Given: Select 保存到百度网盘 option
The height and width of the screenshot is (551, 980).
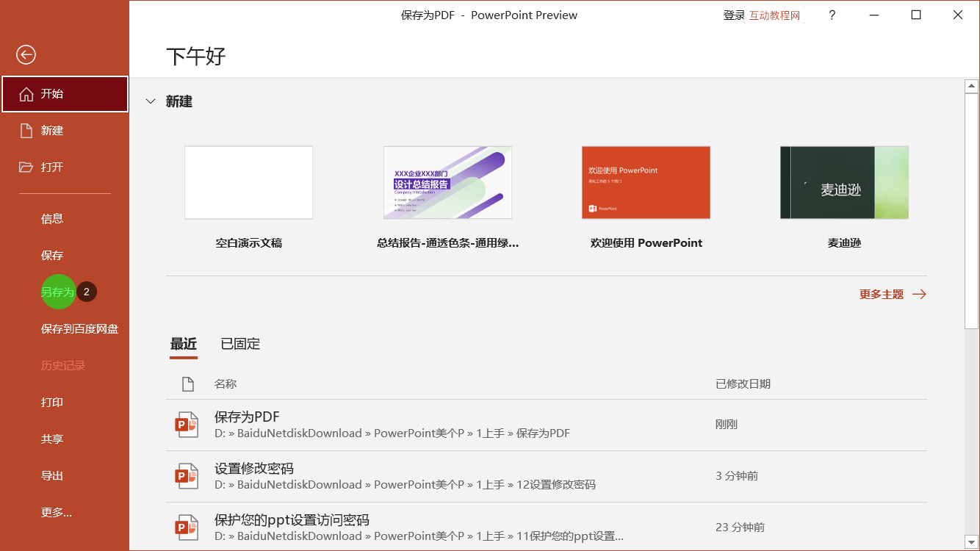Looking at the screenshot, I should 80,328.
